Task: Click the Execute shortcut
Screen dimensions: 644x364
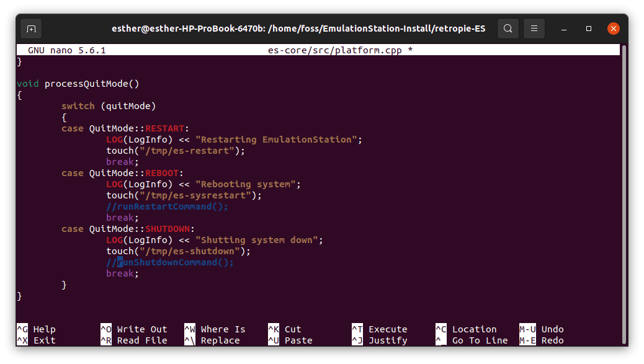Action: tap(387, 329)
